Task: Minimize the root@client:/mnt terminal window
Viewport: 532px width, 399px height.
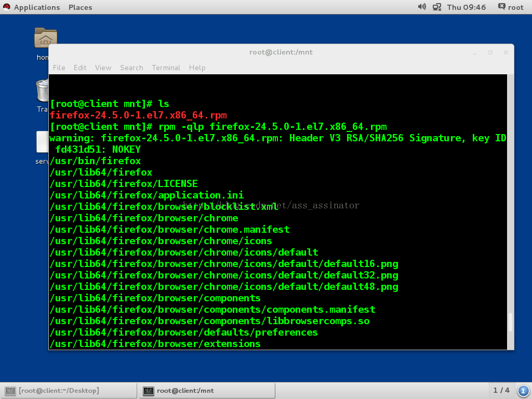Action: [x=475, y=52]
